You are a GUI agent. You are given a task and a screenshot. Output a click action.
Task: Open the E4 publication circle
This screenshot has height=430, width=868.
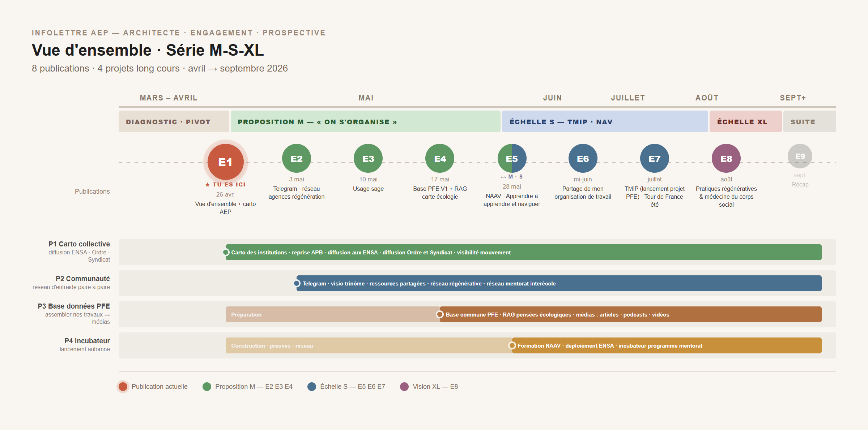click(440, 158)
